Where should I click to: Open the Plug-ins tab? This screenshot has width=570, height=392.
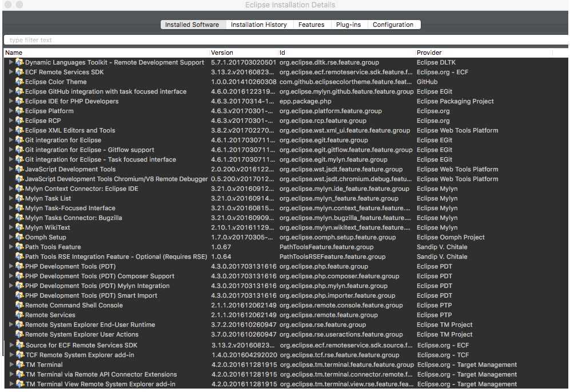pyautogui.click(x=348, y=25)
